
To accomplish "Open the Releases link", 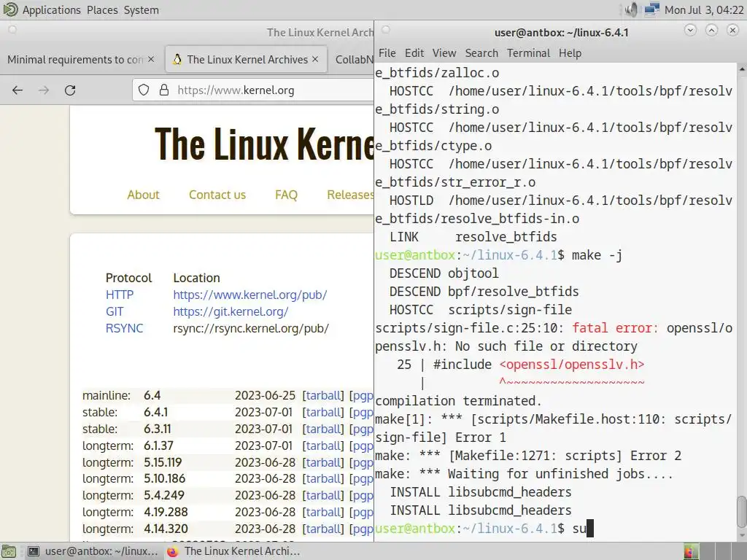I will point(350,195).
